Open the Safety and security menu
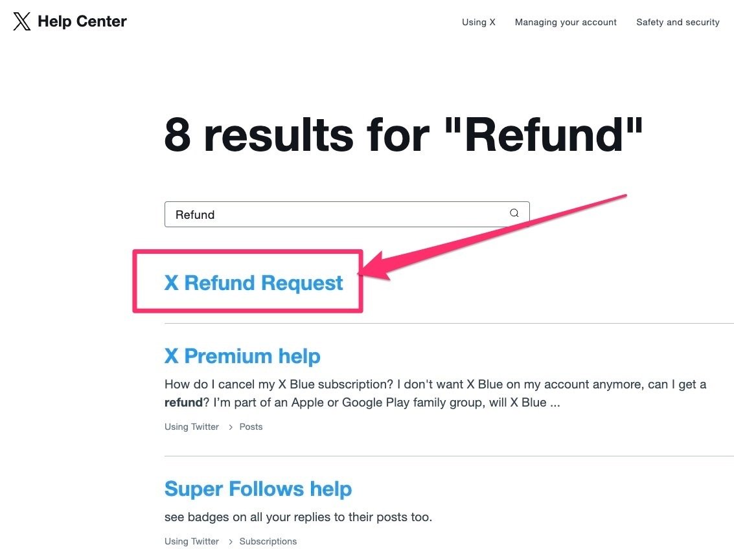Image resolution: width=734 pixels, height=560 pixels. click(x=678, y=22)
